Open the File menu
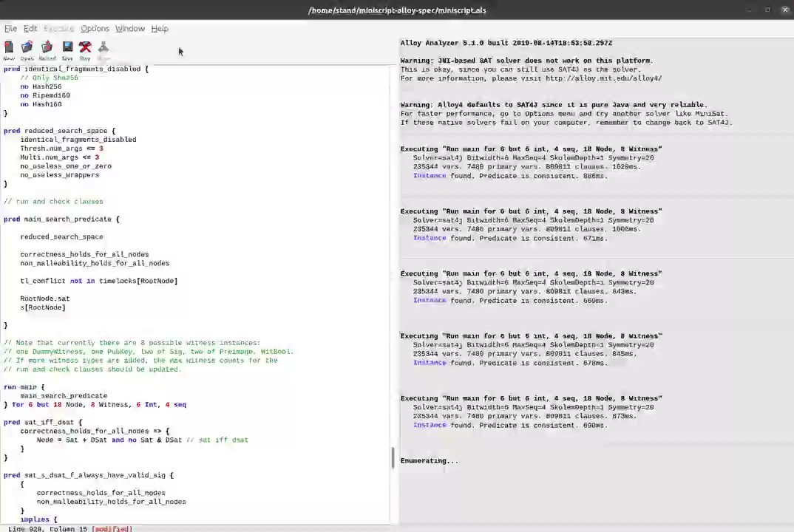Viewport: 794px width, 532px height. [10, 28]
